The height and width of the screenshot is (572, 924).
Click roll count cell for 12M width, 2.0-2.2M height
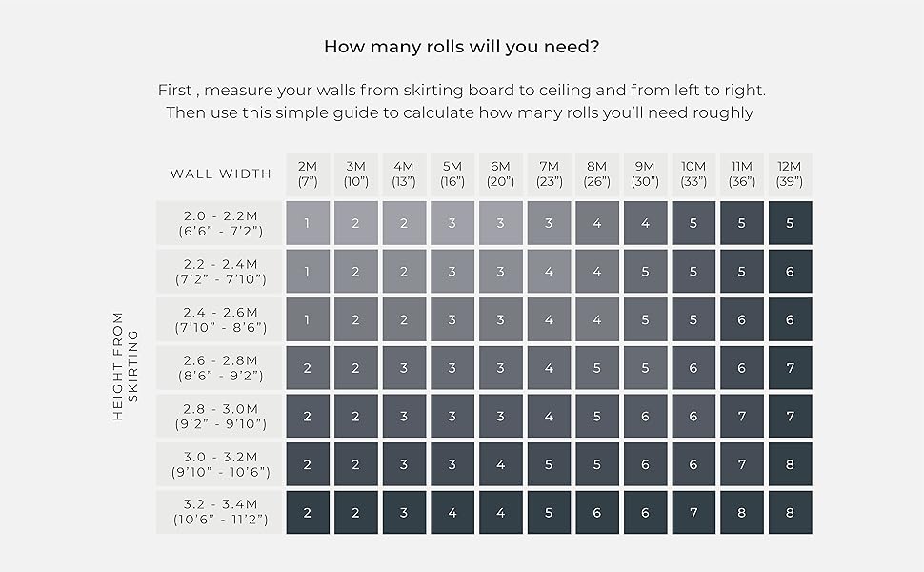coord(790,223)
